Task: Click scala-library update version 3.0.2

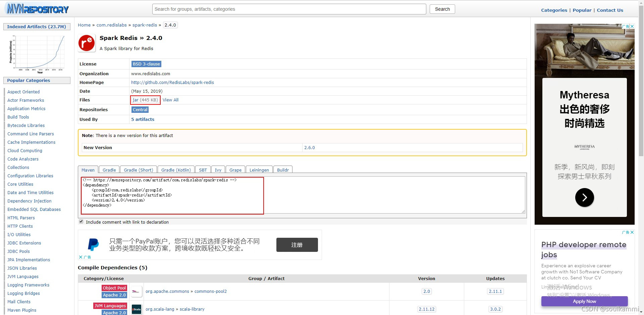Action: pos(495,309)
